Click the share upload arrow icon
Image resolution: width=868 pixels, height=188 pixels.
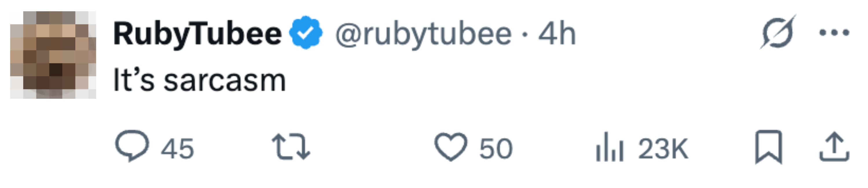pyautogui.click(x=834, y=147)
